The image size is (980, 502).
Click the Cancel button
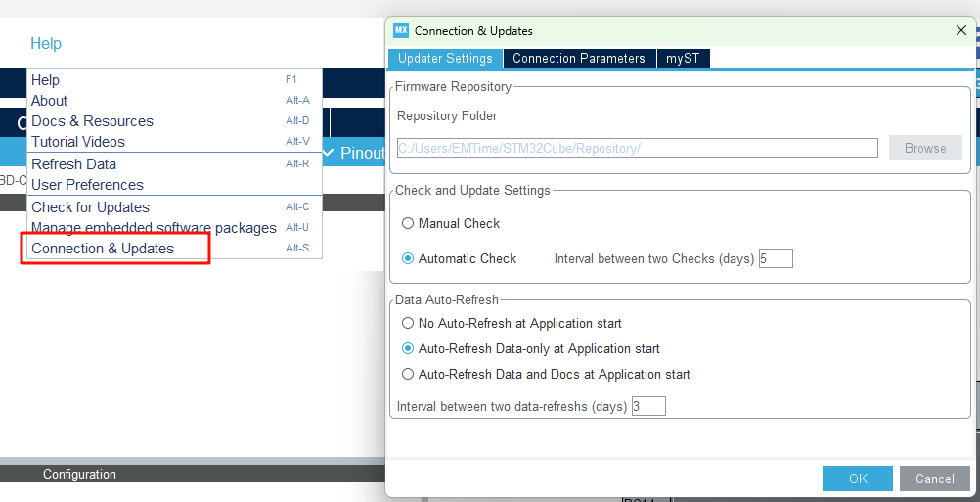coord(934,479)
